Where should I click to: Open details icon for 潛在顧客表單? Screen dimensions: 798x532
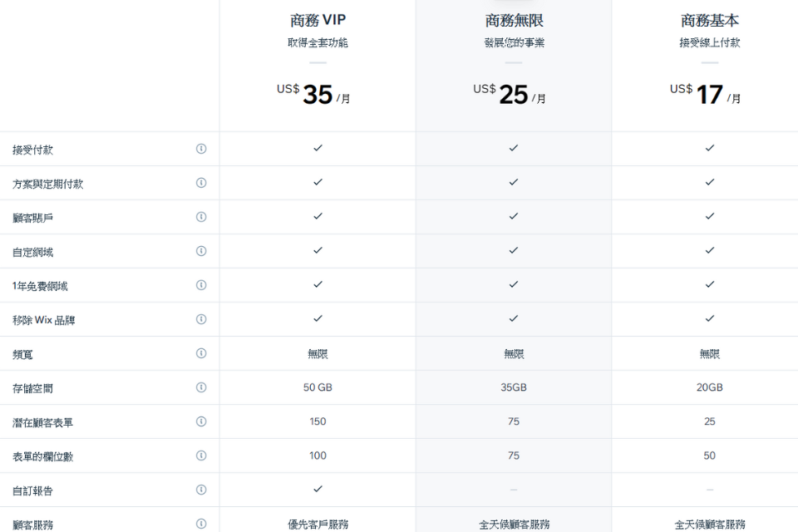[200, 421]
